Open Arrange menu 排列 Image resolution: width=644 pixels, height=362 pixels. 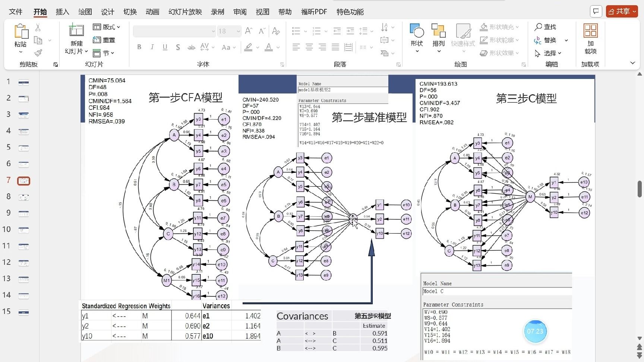[439, 38]
